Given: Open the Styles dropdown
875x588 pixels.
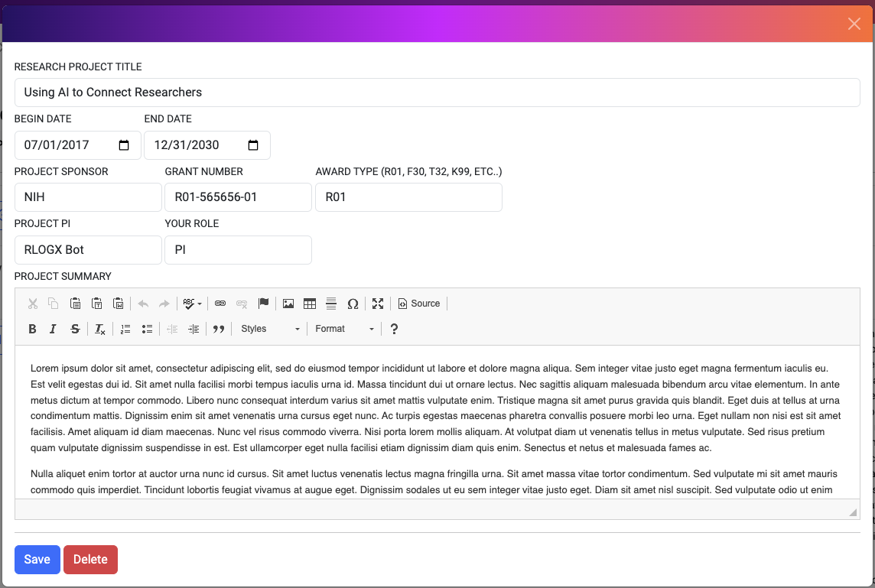Looking at the screenshot, I should pyautogui.click(x=269, y=329).
